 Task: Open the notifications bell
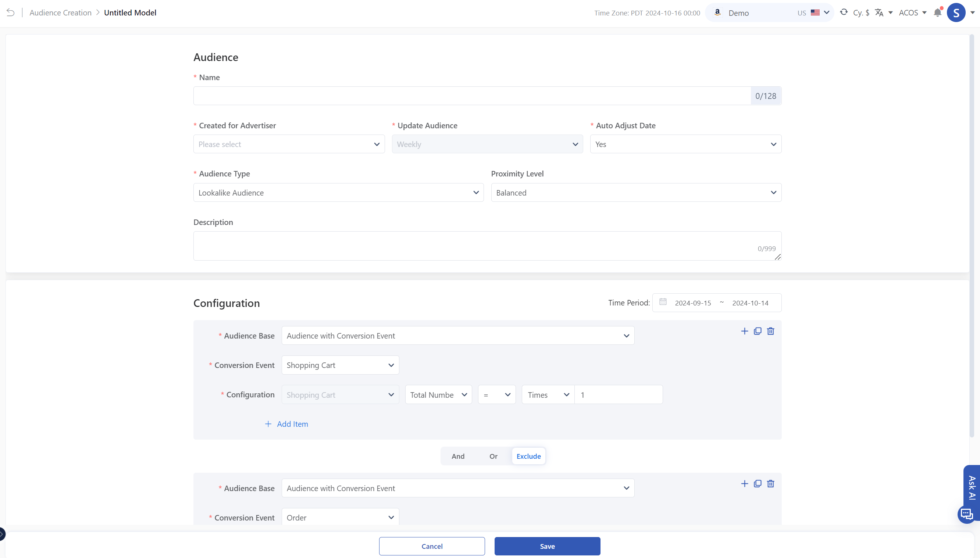[937, 12]
